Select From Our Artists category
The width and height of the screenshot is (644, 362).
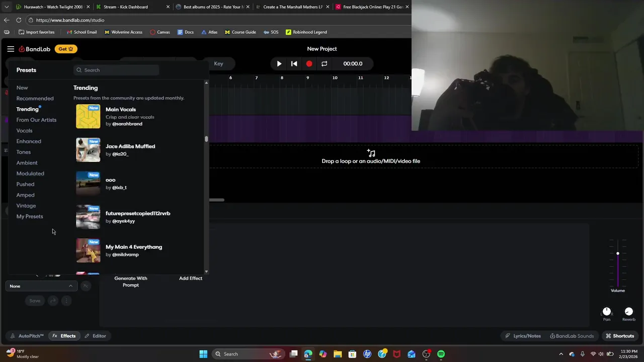(x=36, y=120)
